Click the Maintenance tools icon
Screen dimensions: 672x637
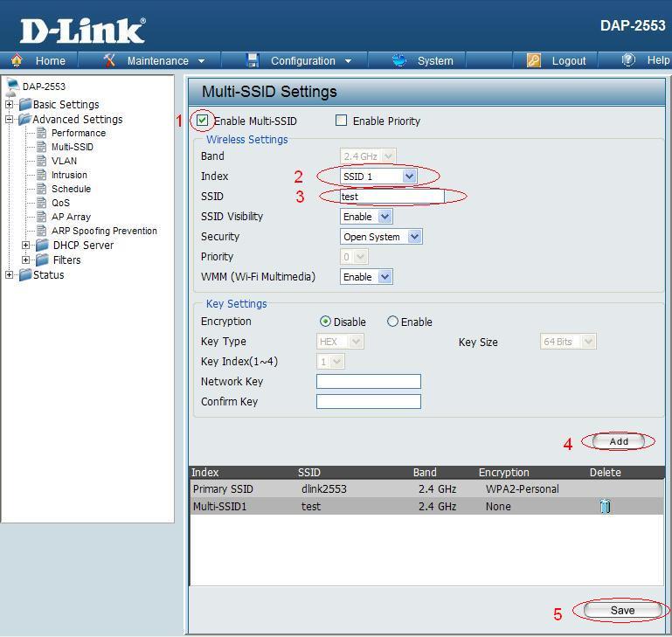coord(109,60)
